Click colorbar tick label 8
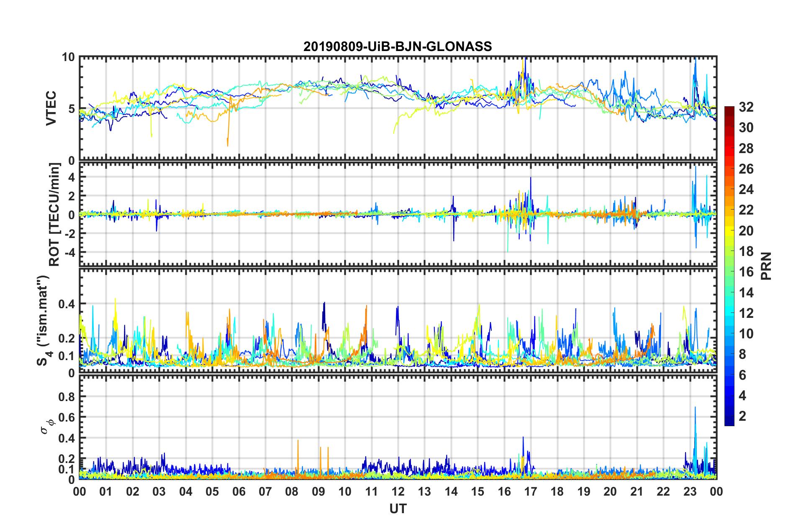The height and width of the screenshot is (532, 796). coord(742,354)
